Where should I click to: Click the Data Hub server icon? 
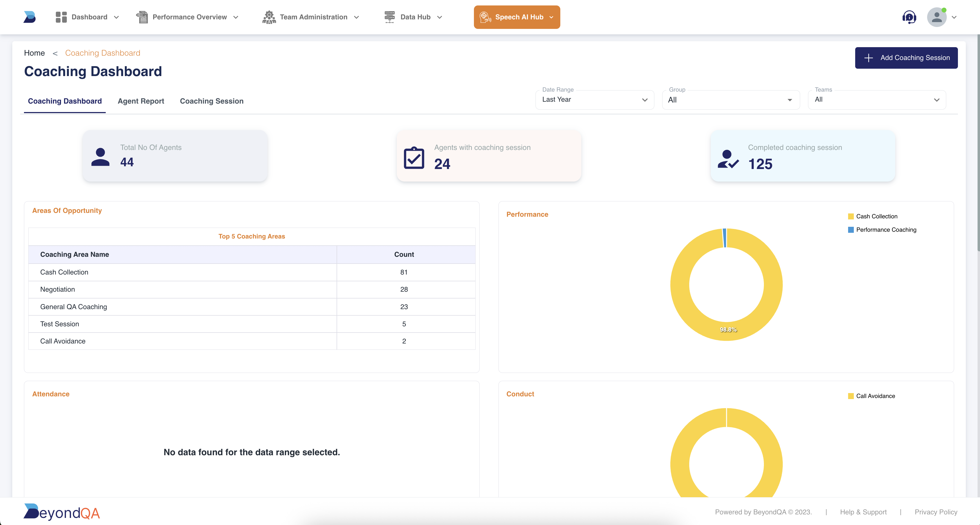[389, 17]
